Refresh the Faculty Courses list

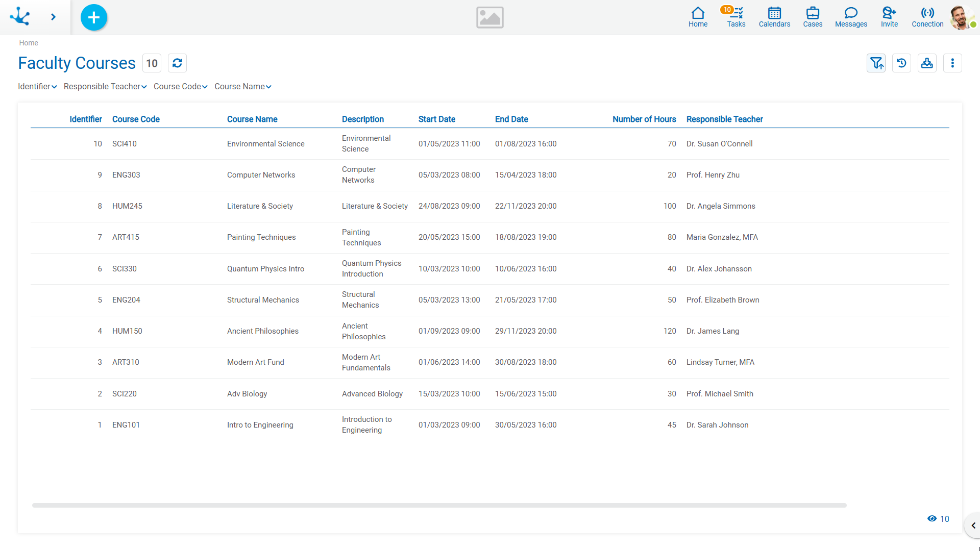pos(177,63)
